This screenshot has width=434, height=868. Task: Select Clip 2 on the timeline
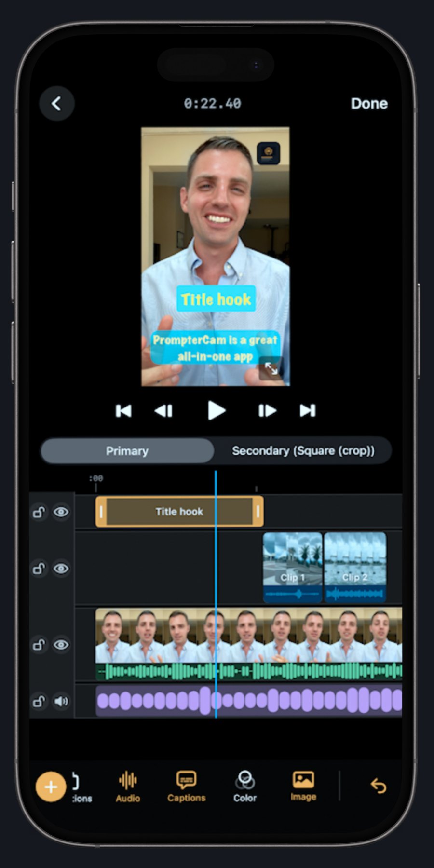(x=355, y=567)
